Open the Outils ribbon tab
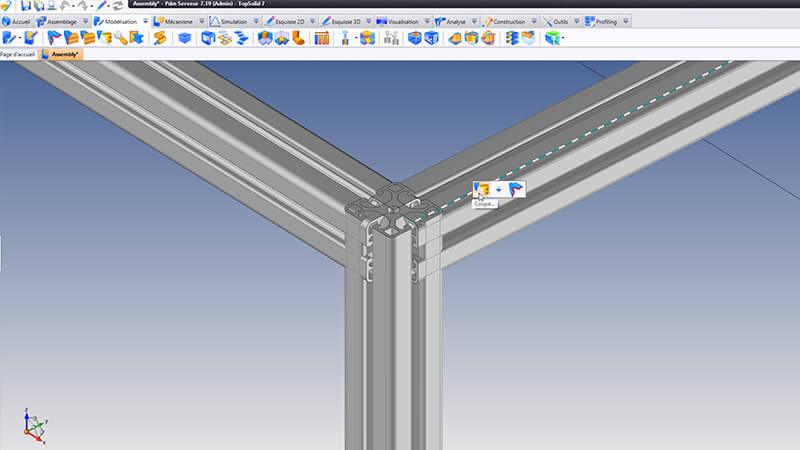This screenshot has width=800, height=450. (560, 21)
